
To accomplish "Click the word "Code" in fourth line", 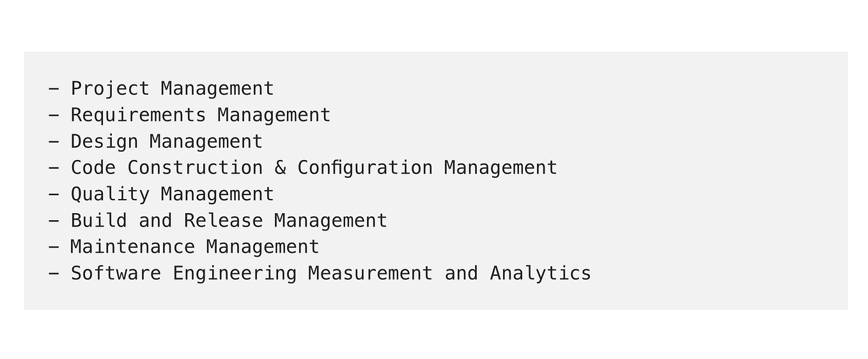I will (x=93, y=168).
